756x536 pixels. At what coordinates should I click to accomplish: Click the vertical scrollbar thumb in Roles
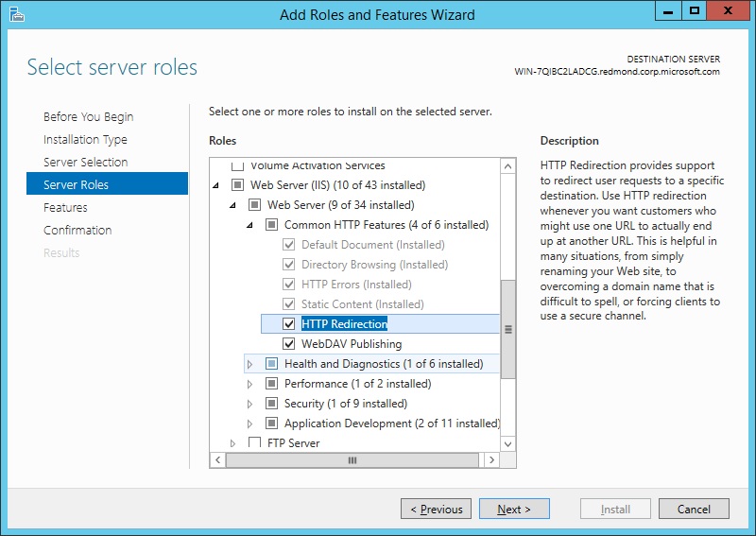(508, 329)
